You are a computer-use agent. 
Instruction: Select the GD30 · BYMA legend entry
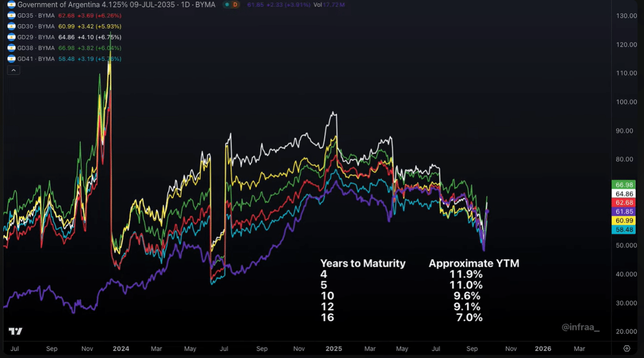click(x=36, y=26)
